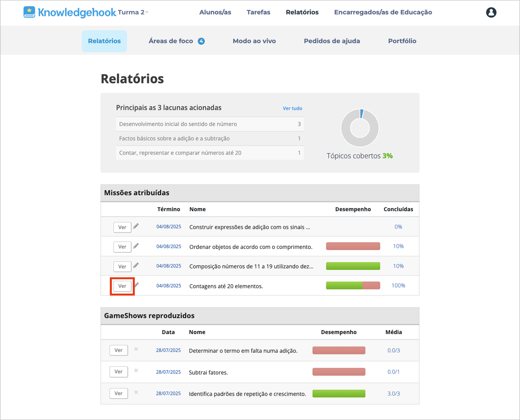Open 100% completed for Contagens

(x=398, y=285)
